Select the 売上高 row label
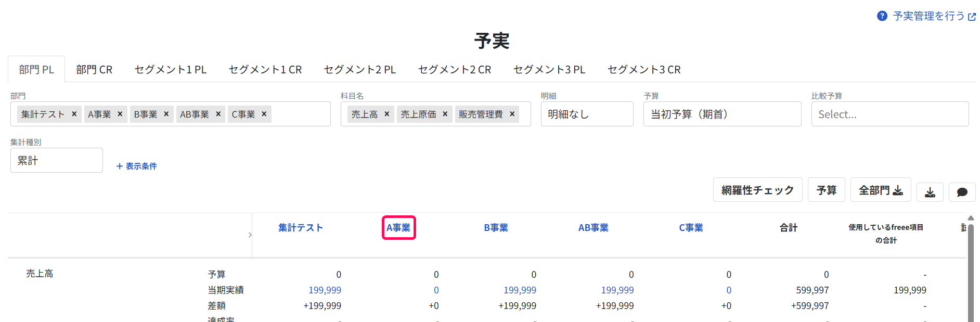Viewport: 980px width, 322px height. tap(40, 274)
